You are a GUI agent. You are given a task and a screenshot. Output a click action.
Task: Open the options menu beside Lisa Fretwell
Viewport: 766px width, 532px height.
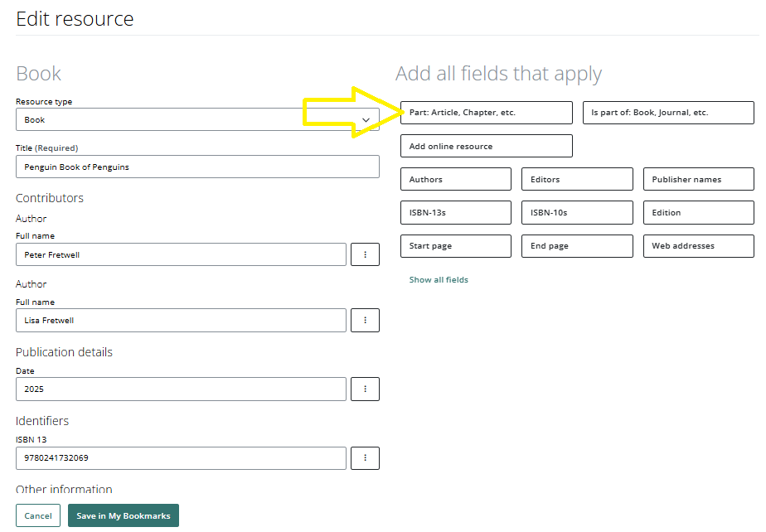pyautogui.click(x=365, y=321)
